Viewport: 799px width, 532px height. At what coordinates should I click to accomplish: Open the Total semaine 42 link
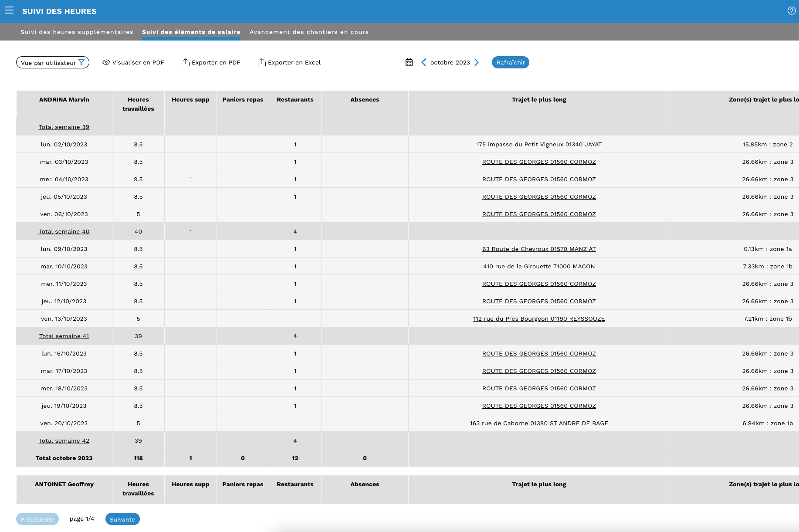pyautogui.click(x=64, y=441)
